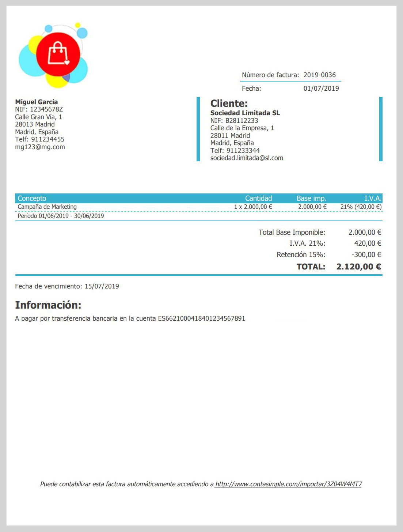This screenshot has height=532, width=403.
Task: Click the client postal line 28011 Madrid
Action: [x=230, y=136]
